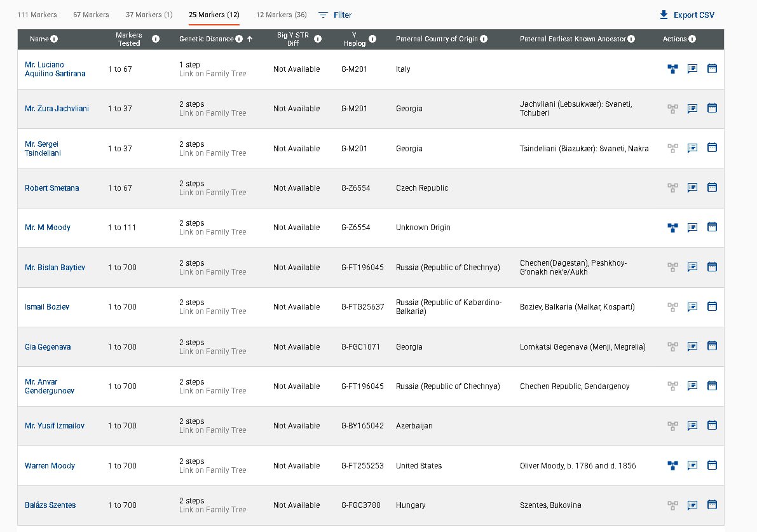Open family tree icon for Mr. M Moody
Screen dimensions: 757x532
point(672,228)
